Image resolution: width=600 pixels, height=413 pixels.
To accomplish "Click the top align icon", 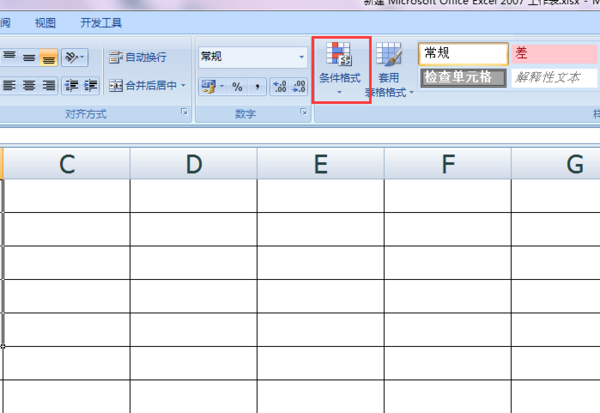I will 10,57.
